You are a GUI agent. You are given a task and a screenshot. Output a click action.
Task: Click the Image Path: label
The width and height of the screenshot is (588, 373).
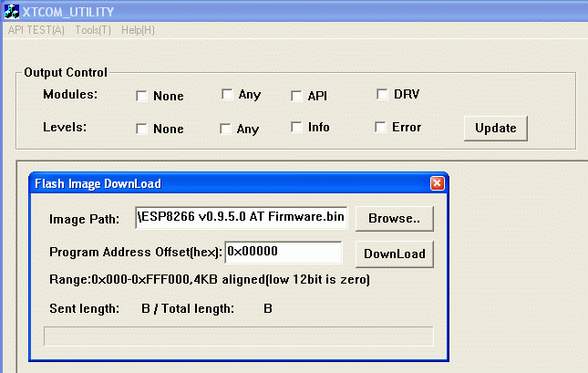point(85,219)
